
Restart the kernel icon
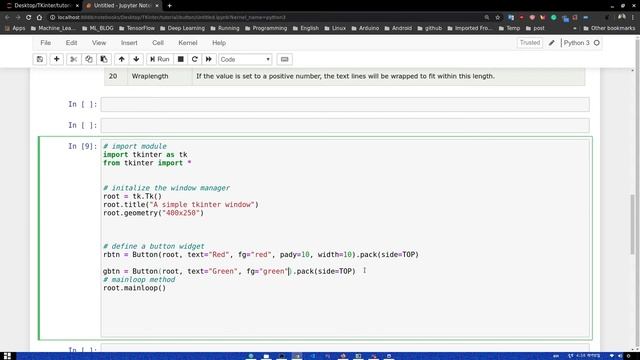(x=195, y=59)
